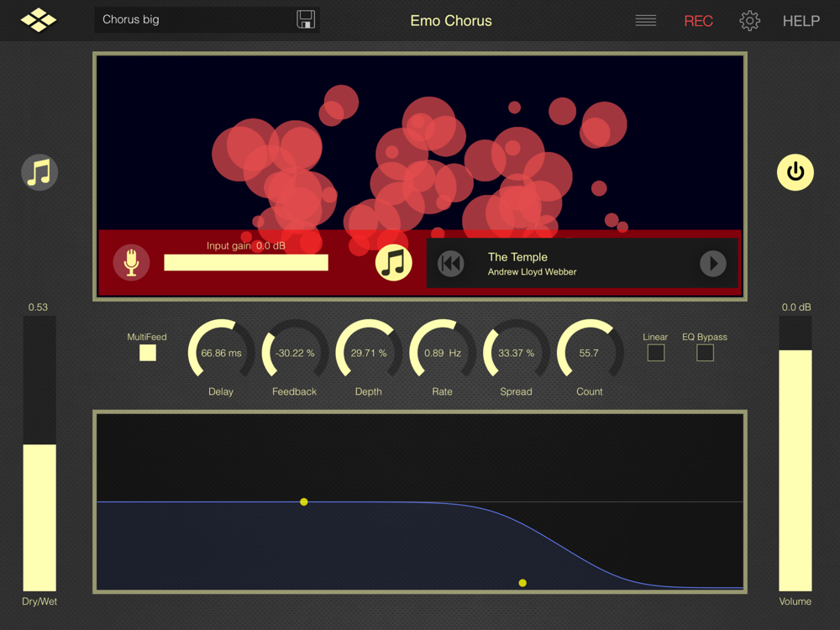Viewport: 840px width, 630px height.
Task: Click the REC button
Action: point(699,21)
